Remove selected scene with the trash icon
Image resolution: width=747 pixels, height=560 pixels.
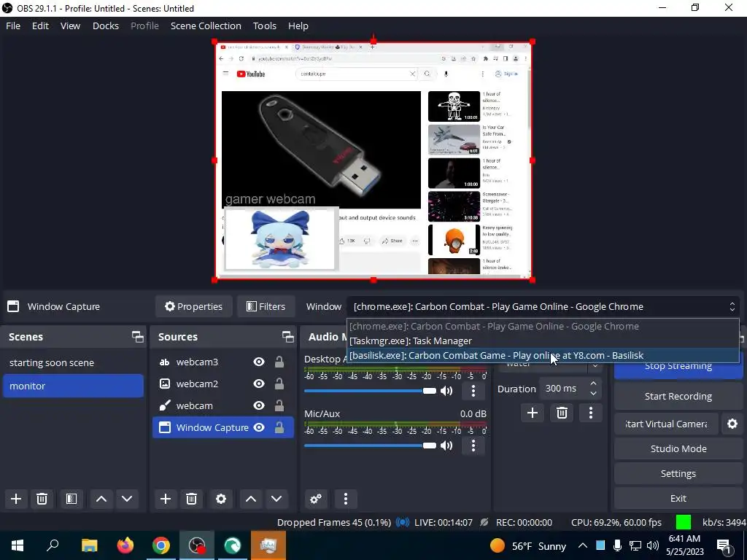[42, 499]
